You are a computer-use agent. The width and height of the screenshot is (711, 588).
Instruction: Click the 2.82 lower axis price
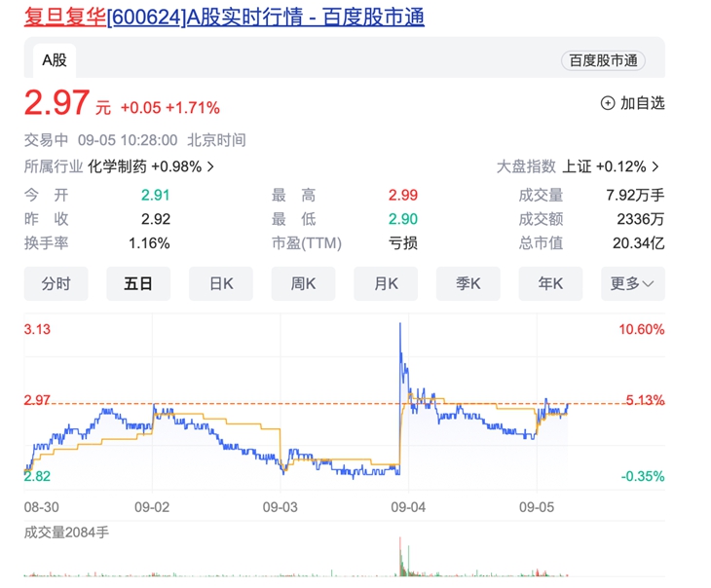pyautogui.click(x=37, y=476)
